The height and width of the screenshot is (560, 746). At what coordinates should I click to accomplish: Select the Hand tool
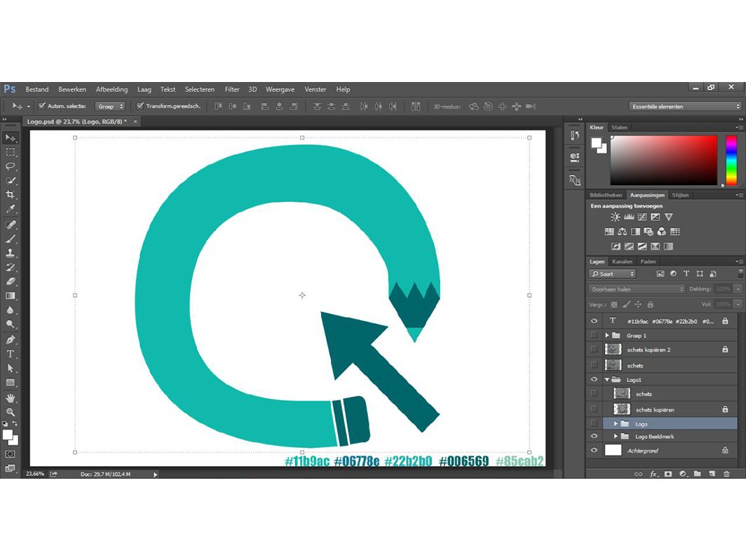[11, 398]
